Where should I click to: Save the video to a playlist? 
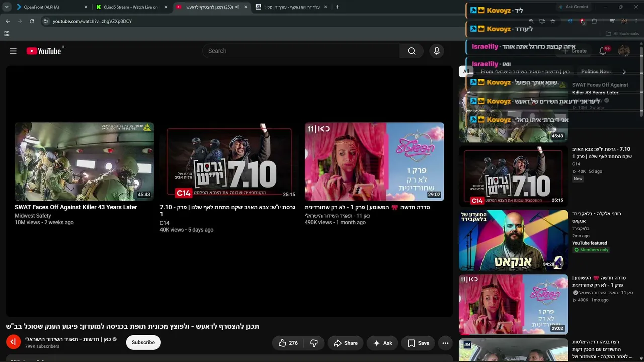pyautogui.click(x=418, y=343)
